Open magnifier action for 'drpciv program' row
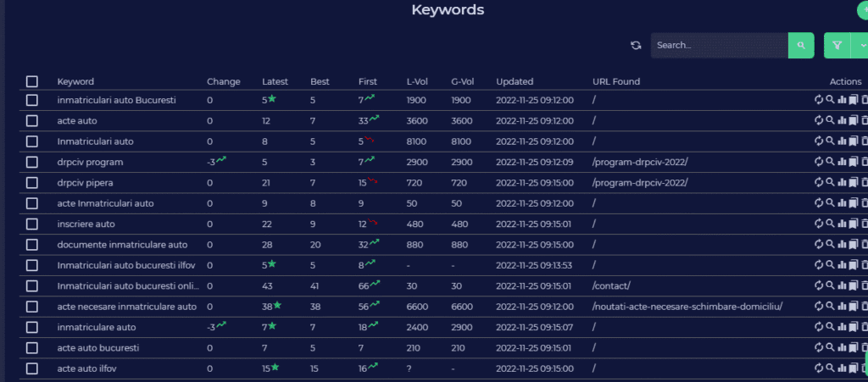This screenshot has width=868, height=382. tap(830, 162)
